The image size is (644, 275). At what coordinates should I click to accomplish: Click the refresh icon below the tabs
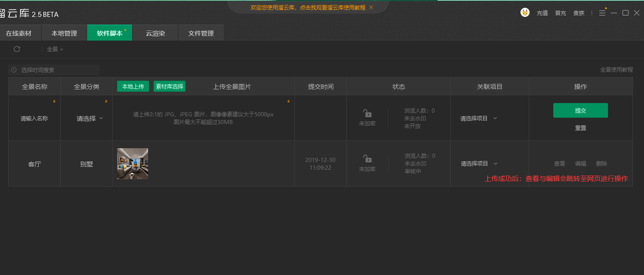[17, 49]
